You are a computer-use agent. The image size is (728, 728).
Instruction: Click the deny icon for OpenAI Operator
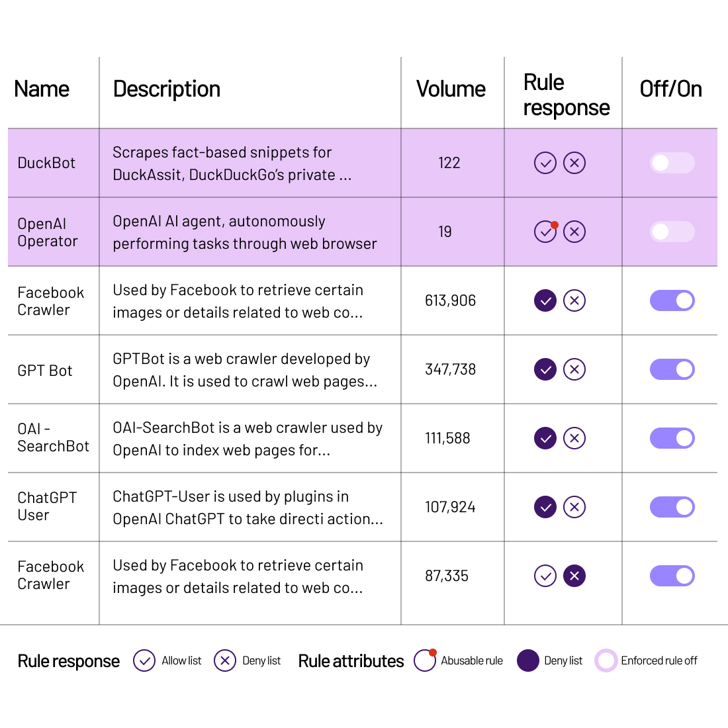pos(574,232)
